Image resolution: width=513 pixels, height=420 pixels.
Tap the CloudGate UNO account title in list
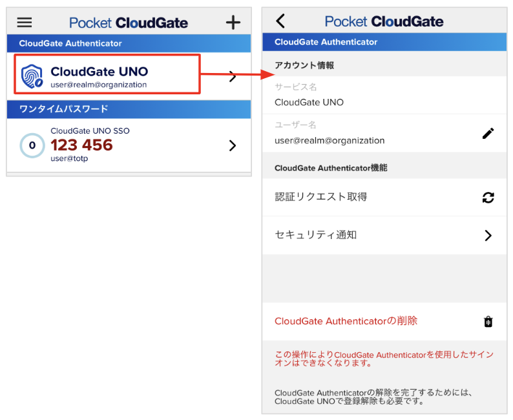(99, 71)
